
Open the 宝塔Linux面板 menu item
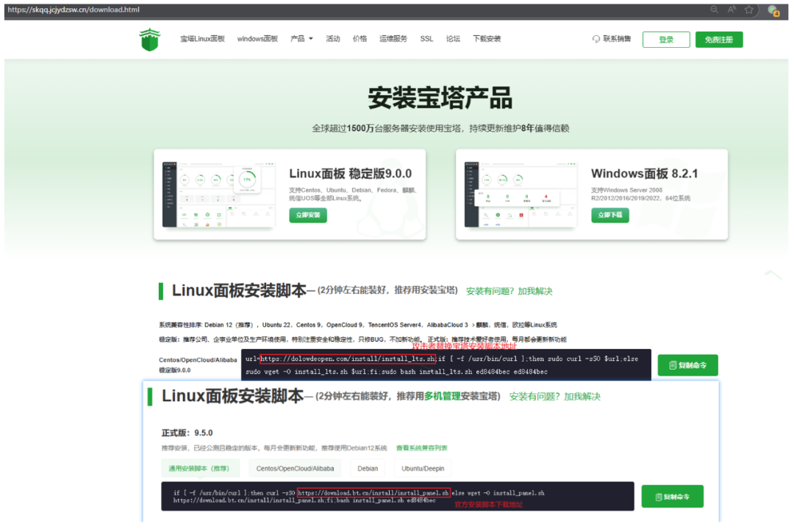click(x=202, y=39)
